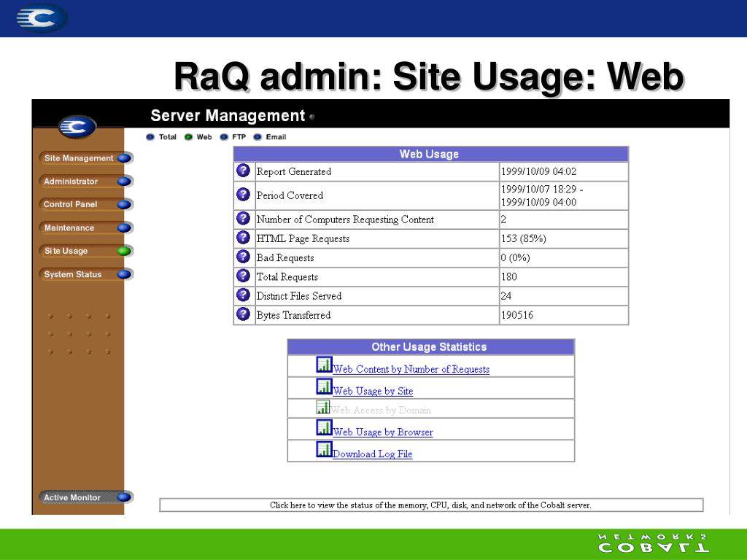This screenshot has height=560, width=747.
Task: Click help icon for Report Generated row
Action: coord(243,171)
